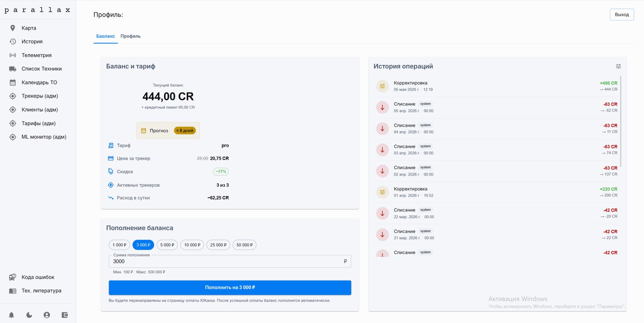This screenshot has width=644, height=323.
Task: Open the Кода ошибок icon
Action: (12, 277)
